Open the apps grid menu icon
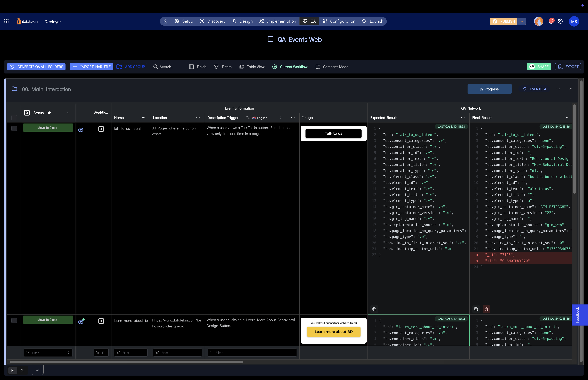 point(7,21)
